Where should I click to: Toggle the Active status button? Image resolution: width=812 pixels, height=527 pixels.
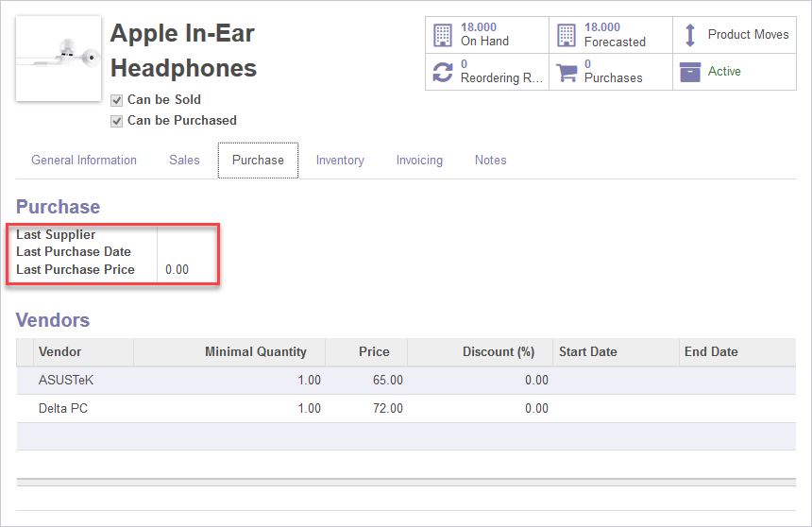coord(735,72)
